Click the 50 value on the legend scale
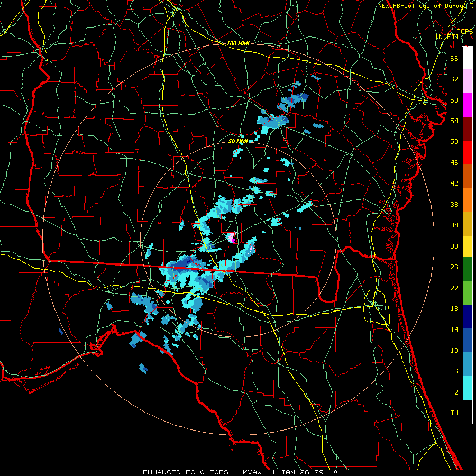The image size is (476, 476). click(x=454, y=141)
